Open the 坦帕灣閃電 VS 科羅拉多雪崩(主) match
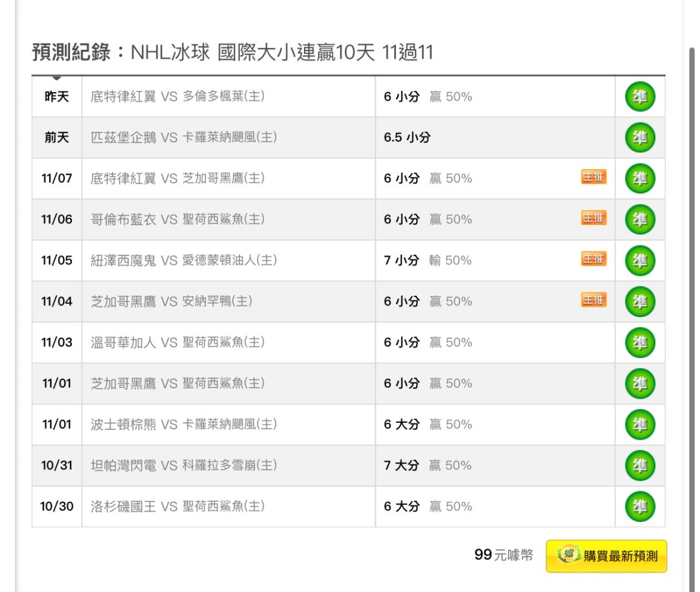Screen dimensions: 700x592 click(184, 466)
